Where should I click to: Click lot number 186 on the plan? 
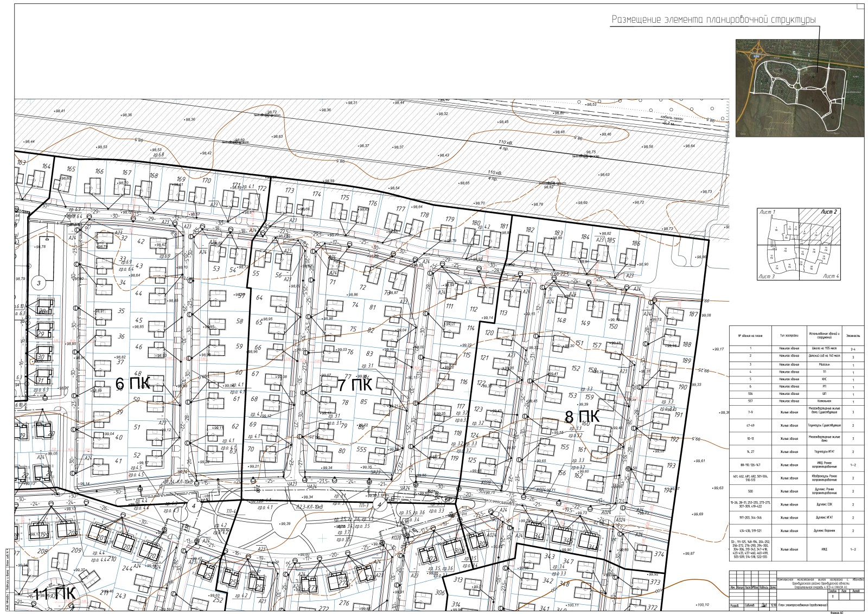click(636, 244)
